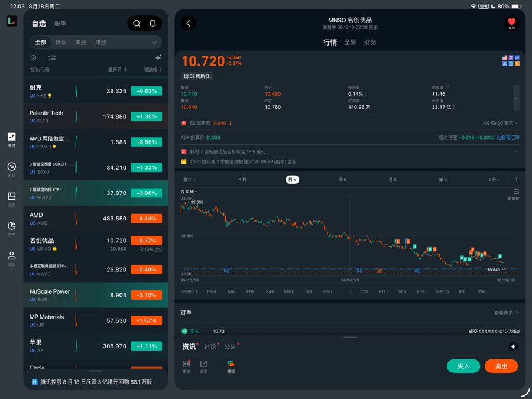Expand the quote details side chevron

[517, 98]
